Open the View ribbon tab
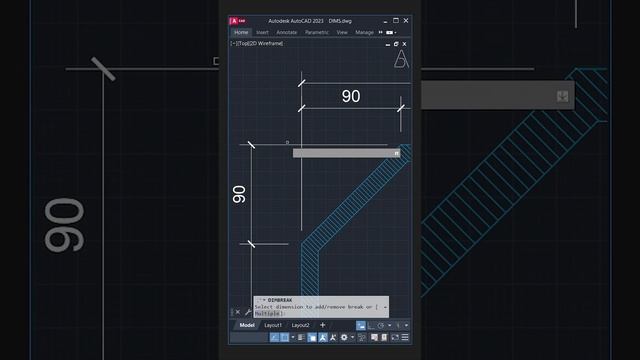Image resolution: width=640 pixels, height=360 pixels. coord(342,32)
